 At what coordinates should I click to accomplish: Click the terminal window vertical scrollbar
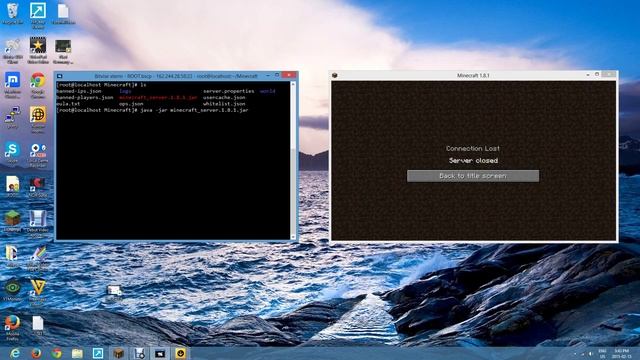293,160
